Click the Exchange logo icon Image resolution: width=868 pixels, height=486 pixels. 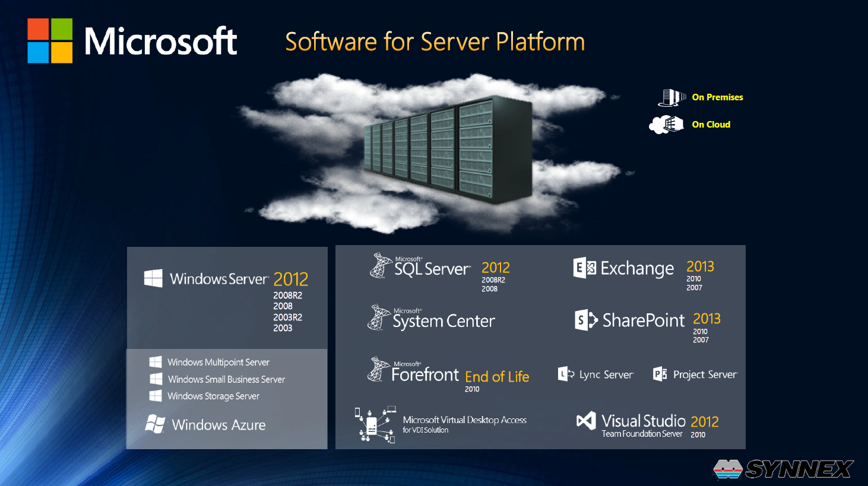585,268
